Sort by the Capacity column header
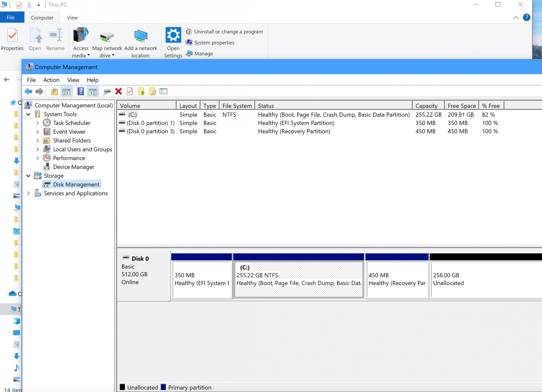The image size is (542, 392). (428, 106)
